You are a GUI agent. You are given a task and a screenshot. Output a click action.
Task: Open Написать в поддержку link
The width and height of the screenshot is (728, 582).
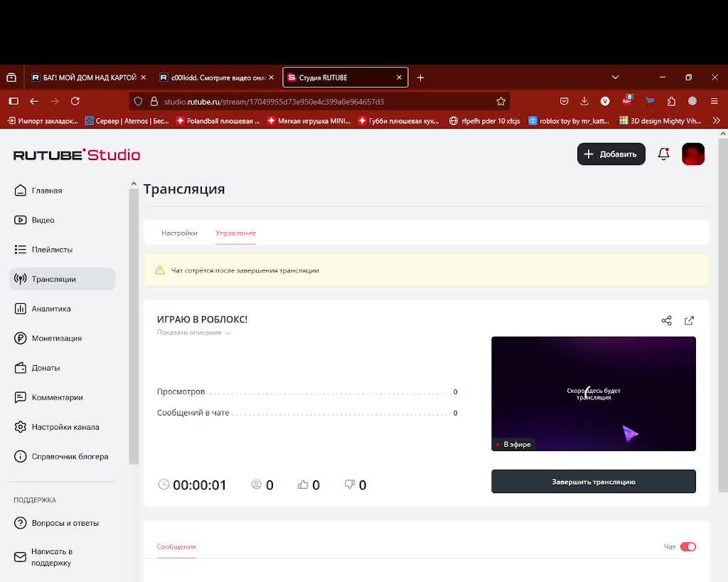point(63,557)
